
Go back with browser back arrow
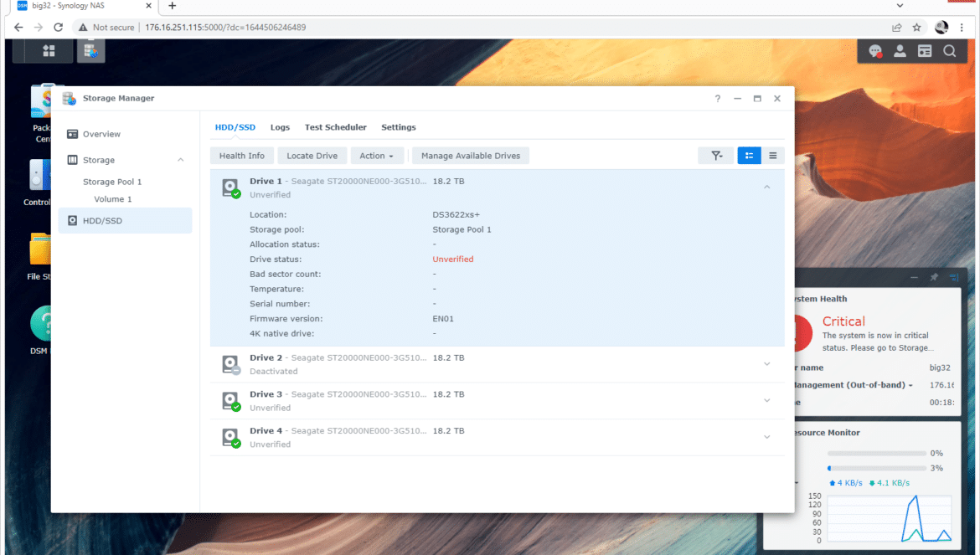[x=18, y=28]
